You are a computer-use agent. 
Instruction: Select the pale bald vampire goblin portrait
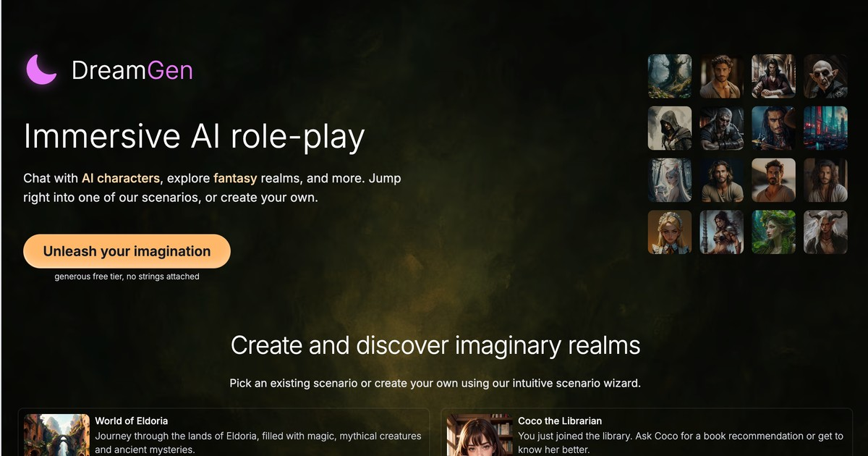pyautogui.click(x=825, y=76)
